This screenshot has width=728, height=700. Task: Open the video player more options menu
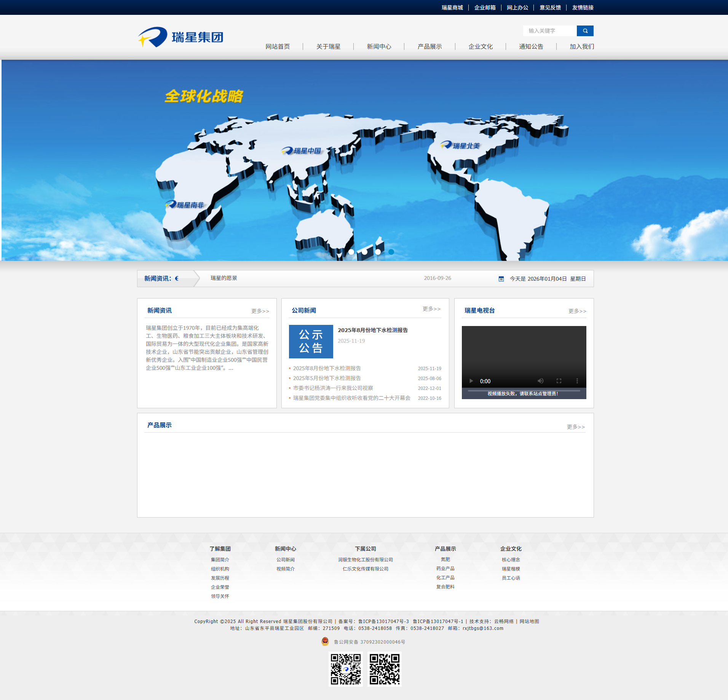coord(577,381)
